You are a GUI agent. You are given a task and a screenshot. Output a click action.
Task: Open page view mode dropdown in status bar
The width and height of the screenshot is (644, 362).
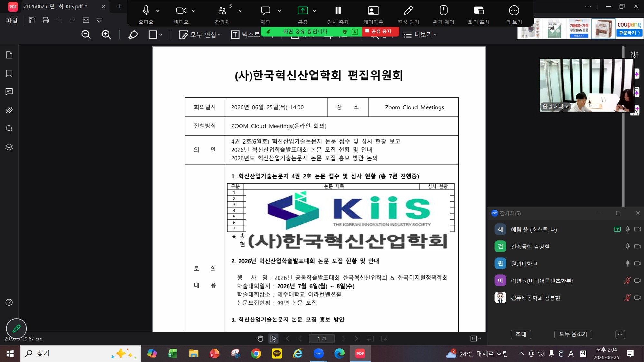tap(476, 339)
